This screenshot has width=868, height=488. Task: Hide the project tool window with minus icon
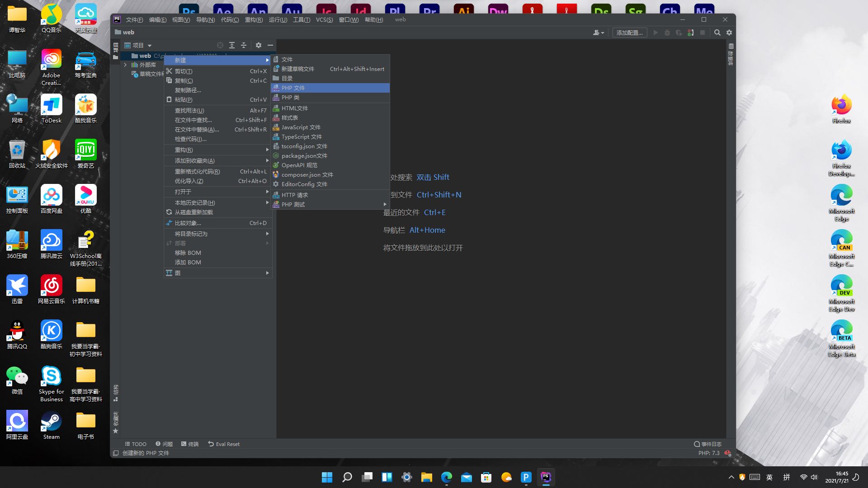coord(270,45)
